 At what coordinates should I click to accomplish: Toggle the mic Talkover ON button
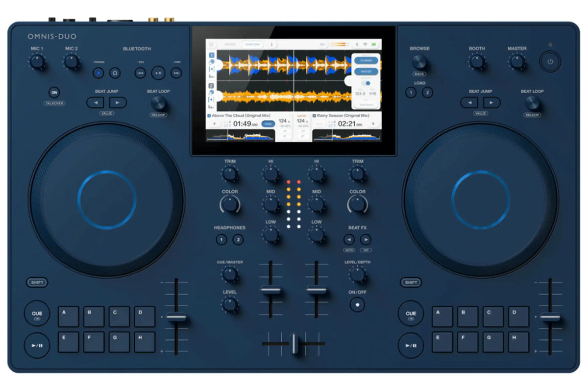(x=54, y=92)
